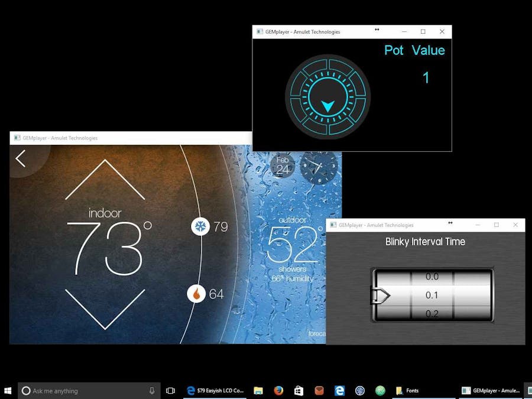Click the back chevron arrow on the thermostat

pyautogui.click(x=20, y=158)
